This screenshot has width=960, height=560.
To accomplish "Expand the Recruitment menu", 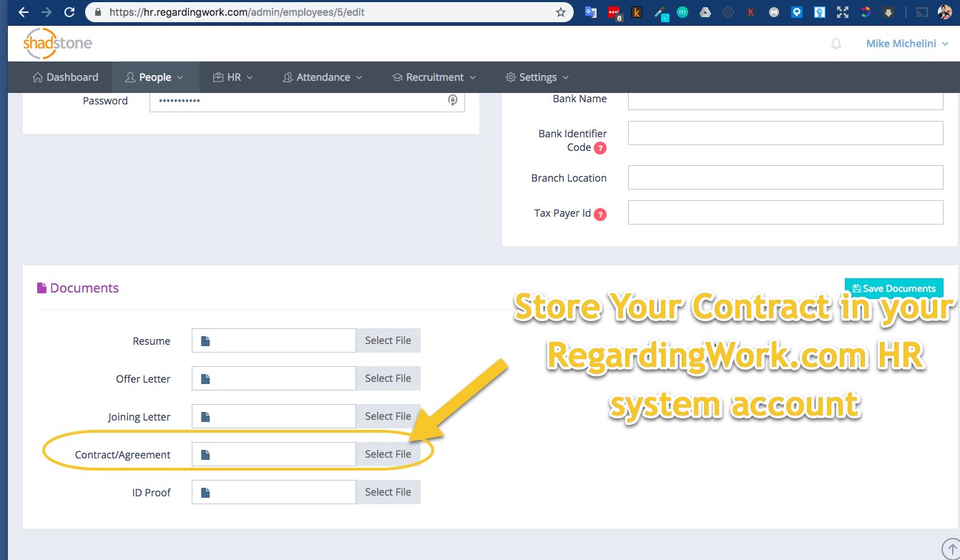I will click(434, 77).
